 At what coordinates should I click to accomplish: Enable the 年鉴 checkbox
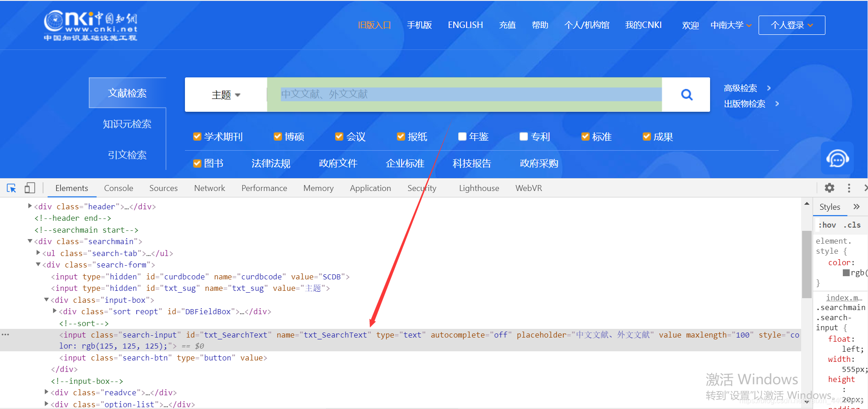pyautogui.click(x=462, y=136)
